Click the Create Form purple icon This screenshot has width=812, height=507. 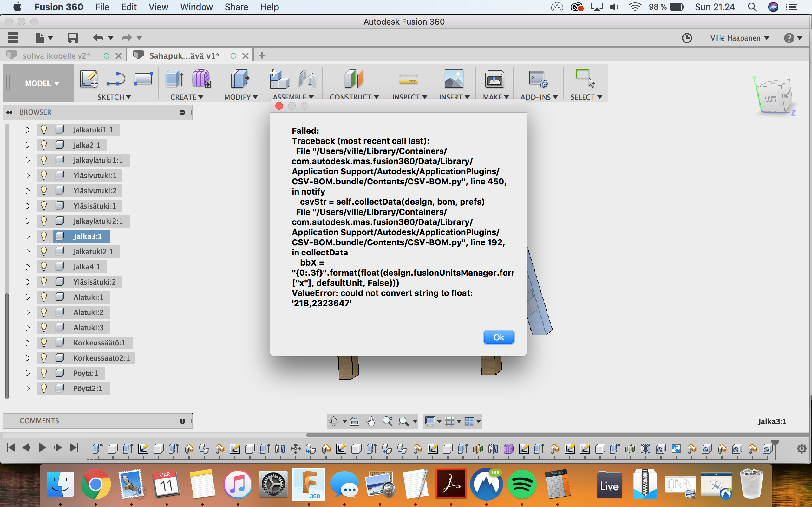tap(201, 79)
